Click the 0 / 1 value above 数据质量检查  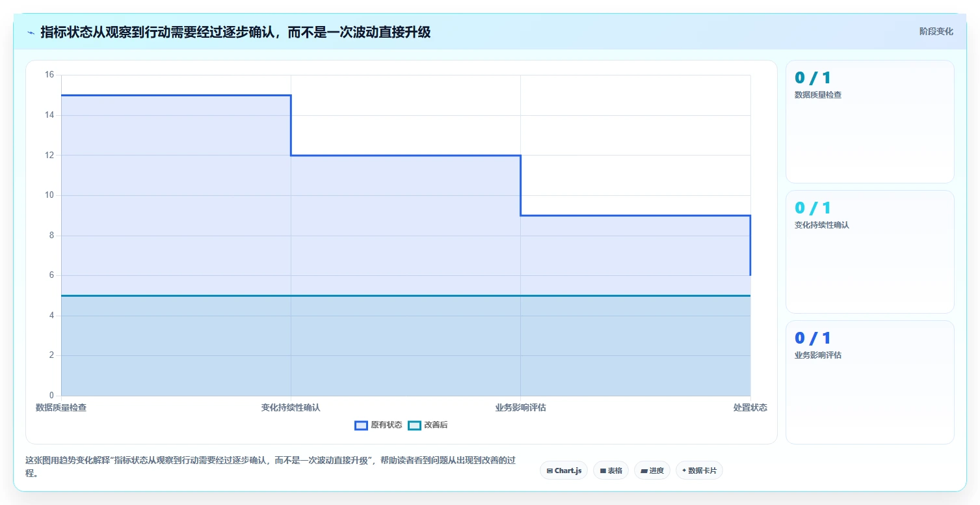click(813, 78)
